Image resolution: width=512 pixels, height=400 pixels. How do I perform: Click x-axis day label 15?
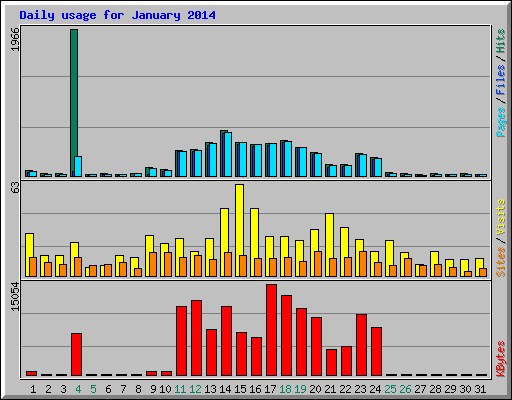(240, 389)
